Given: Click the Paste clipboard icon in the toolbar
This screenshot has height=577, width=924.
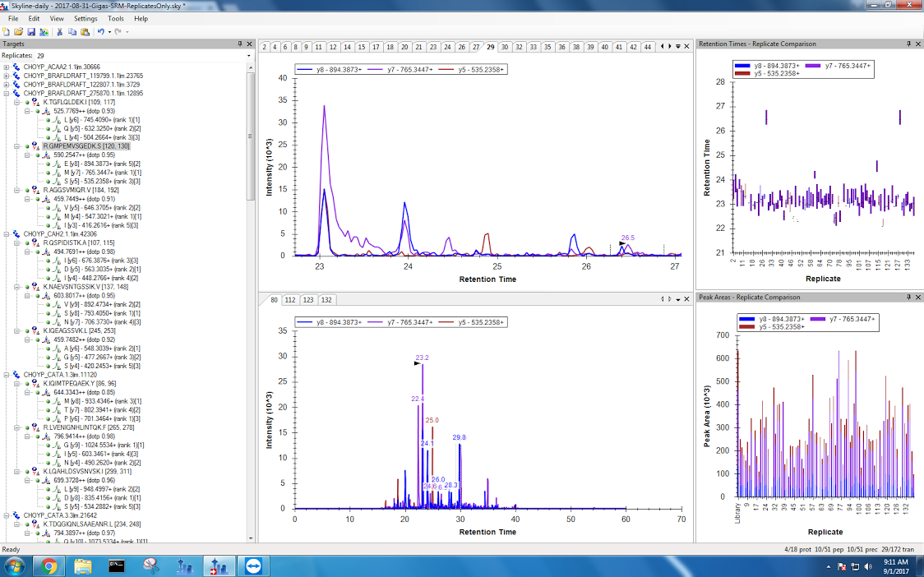Looking at the screenshot, I should coord(85,31).
